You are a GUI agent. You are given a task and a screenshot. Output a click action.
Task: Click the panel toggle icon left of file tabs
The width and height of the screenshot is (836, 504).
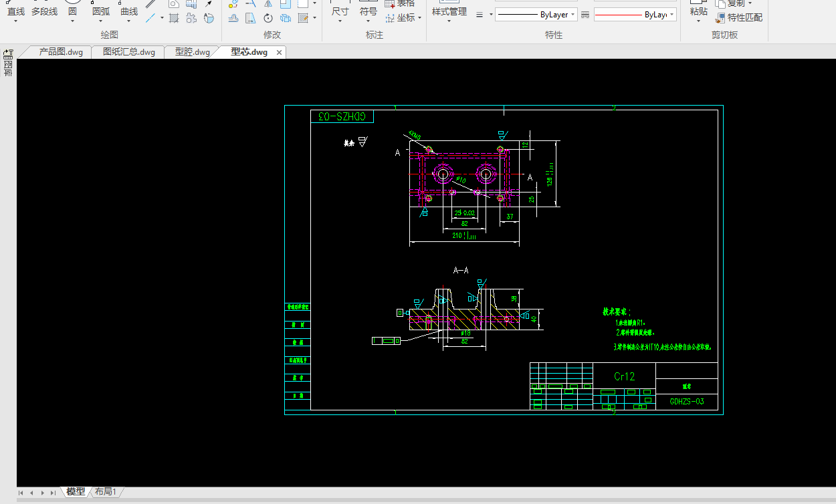coord(9,53)
